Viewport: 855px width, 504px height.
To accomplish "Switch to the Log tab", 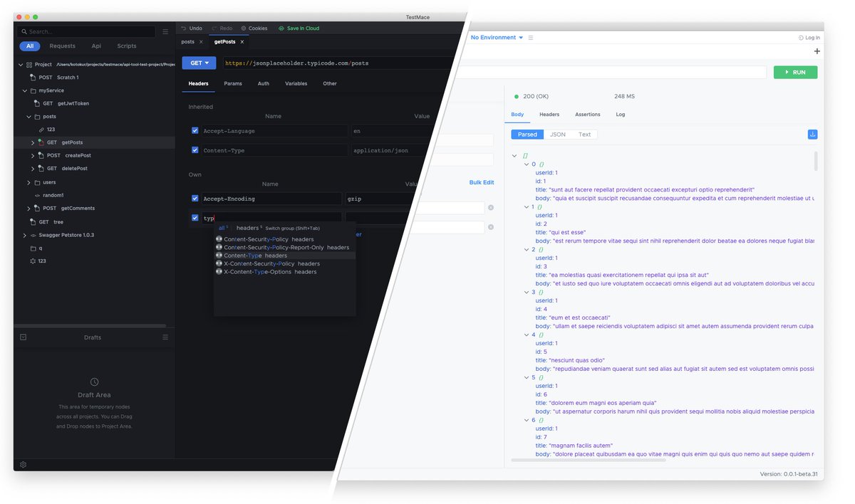I will point(621,114).
